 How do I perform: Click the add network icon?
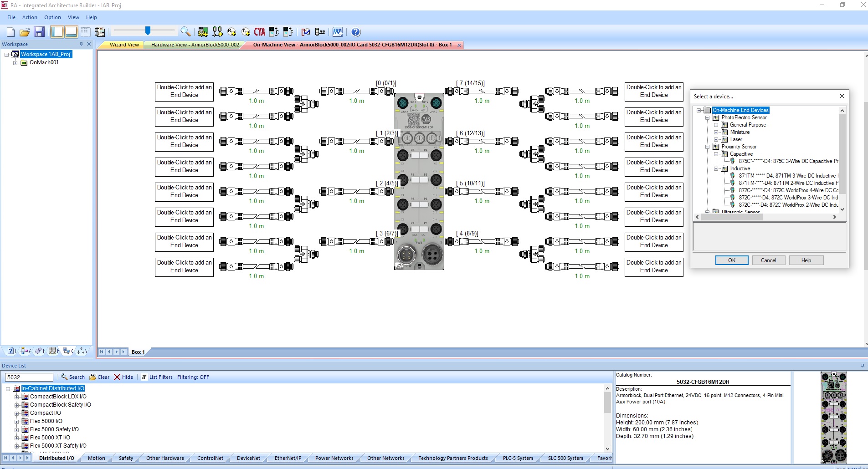click(217, 32)
